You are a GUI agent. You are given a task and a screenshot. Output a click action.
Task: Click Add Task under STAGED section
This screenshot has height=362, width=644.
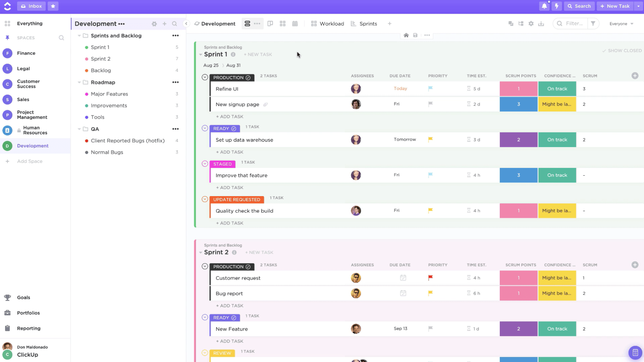pos(229,187)
